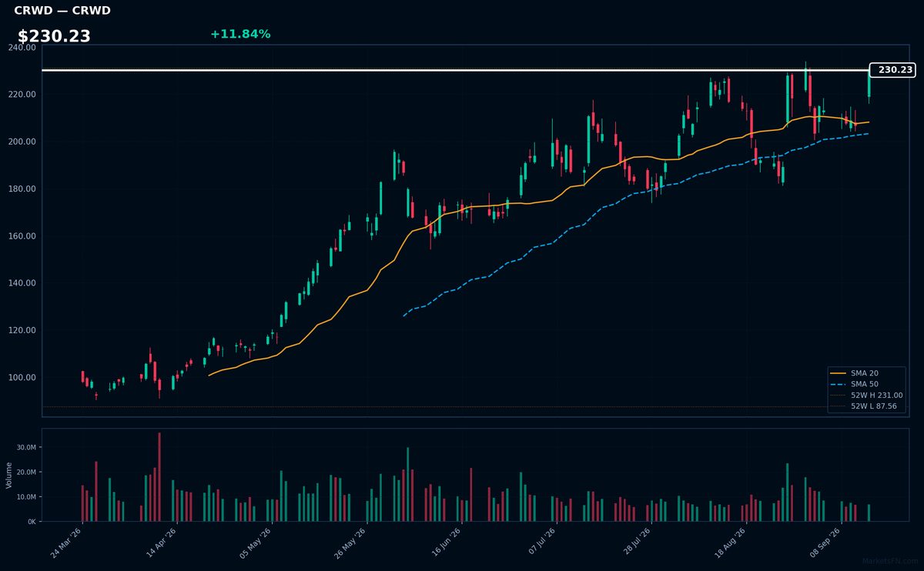Click the 08 Sep '26 date label
This screenshot has width=924, height=571.
825,543
